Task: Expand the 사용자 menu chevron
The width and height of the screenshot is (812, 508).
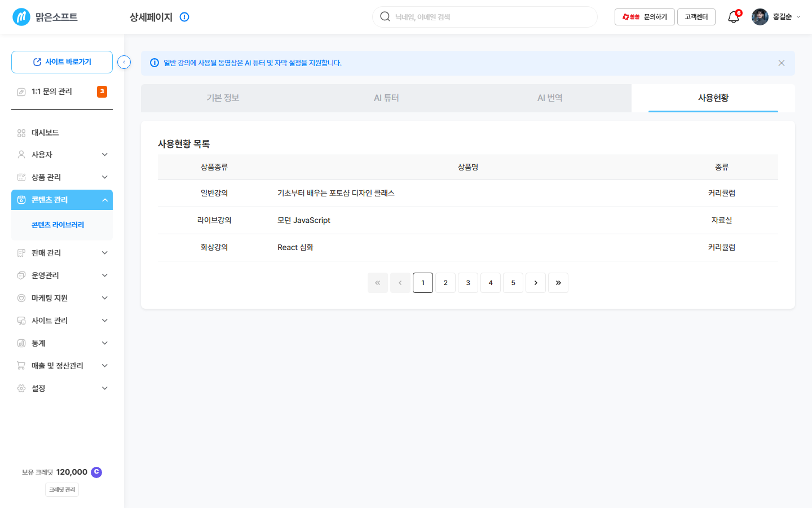Action: (105, 155)
